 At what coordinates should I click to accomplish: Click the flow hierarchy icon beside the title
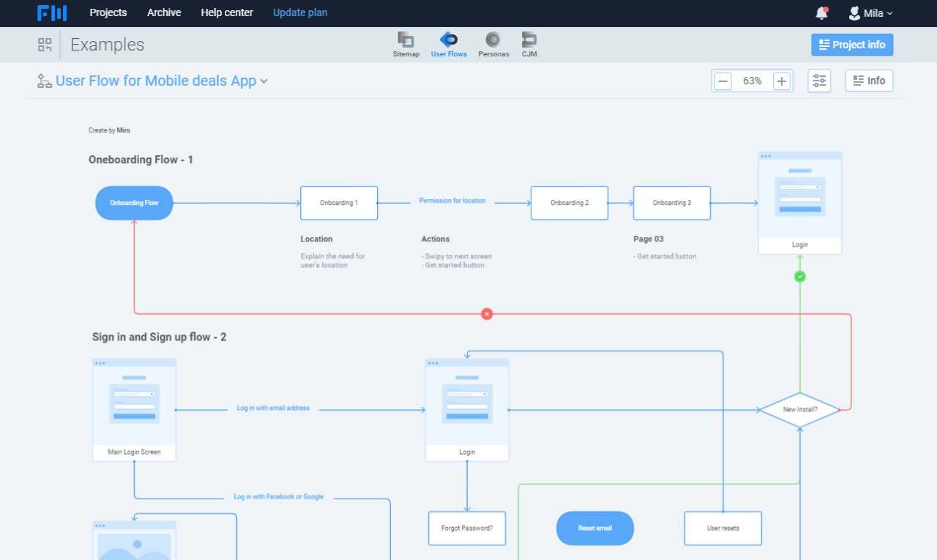pyautogui.click(x=45, y=81)
